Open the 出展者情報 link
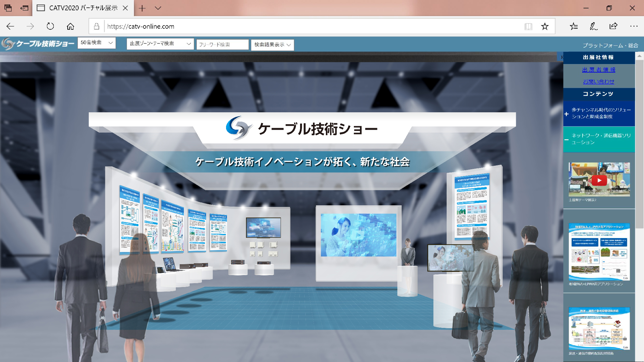 point(599,70)
